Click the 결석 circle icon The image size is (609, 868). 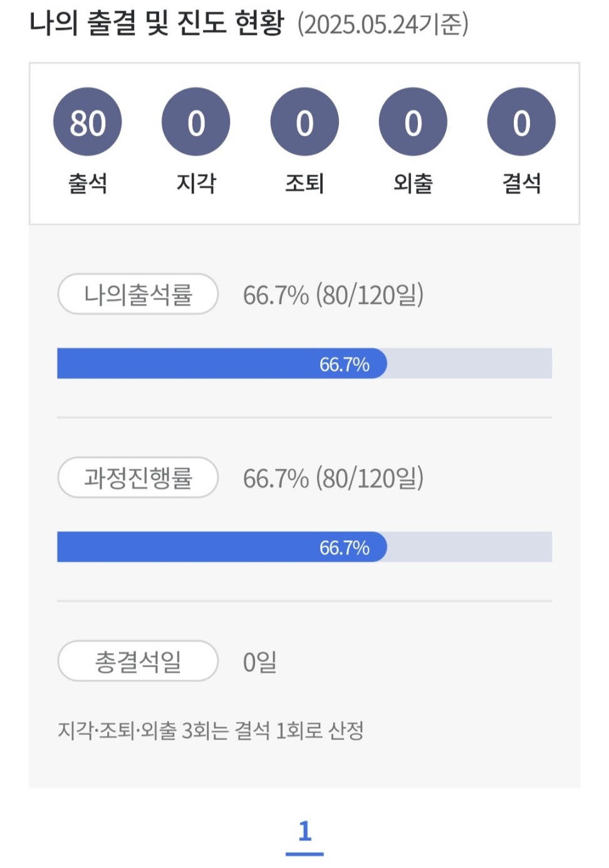coord(521,121)
